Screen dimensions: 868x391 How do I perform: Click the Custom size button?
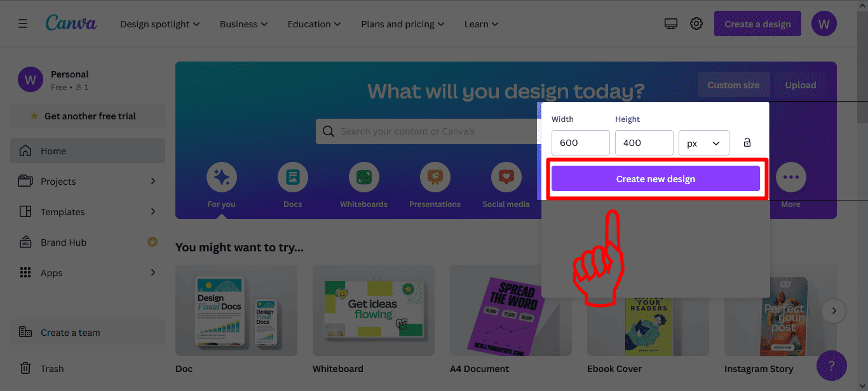tap(734, 84)
